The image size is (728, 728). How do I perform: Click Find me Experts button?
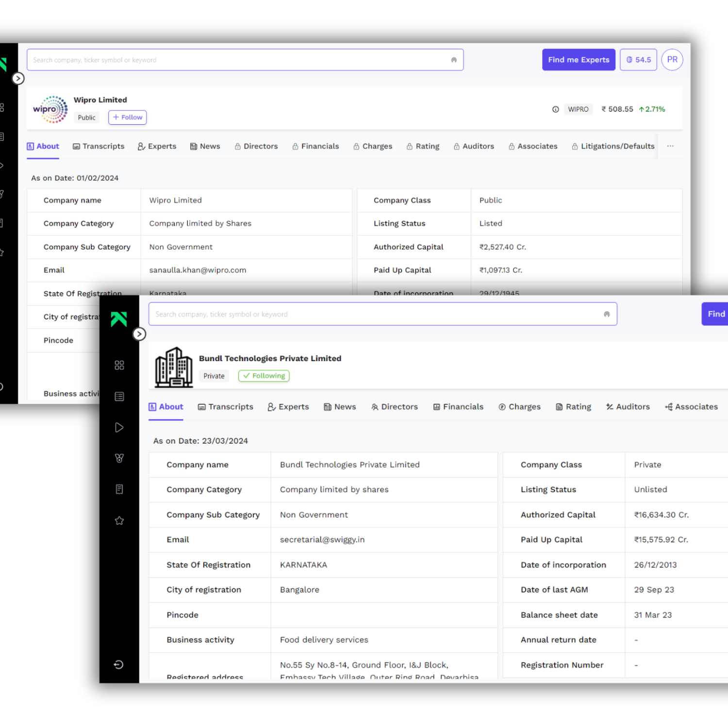579,60
